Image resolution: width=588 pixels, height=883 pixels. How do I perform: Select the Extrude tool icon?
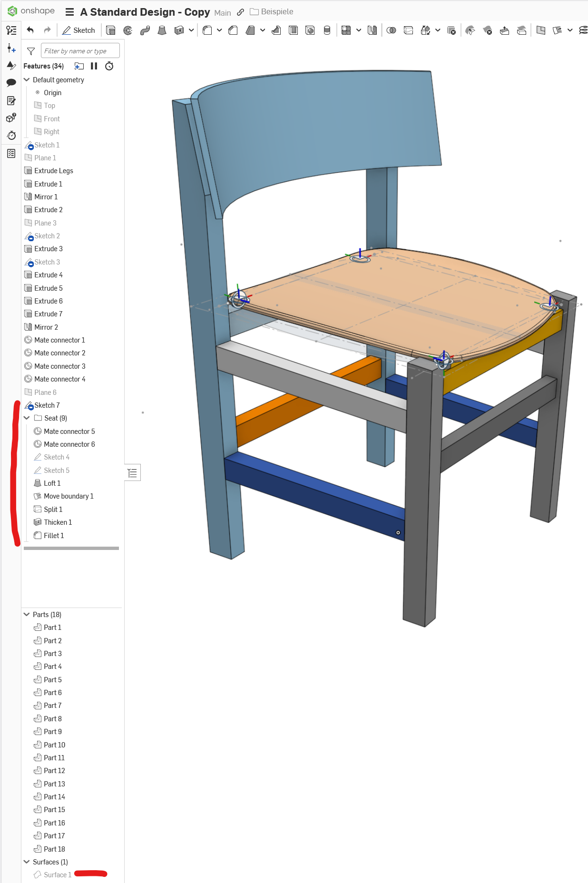tap(111, 30)
